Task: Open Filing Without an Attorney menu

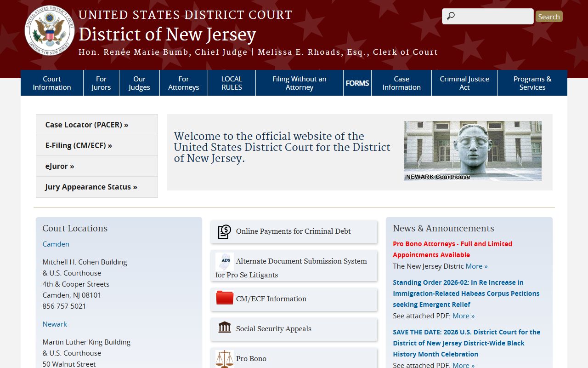Action: click(x=300, y=83)
